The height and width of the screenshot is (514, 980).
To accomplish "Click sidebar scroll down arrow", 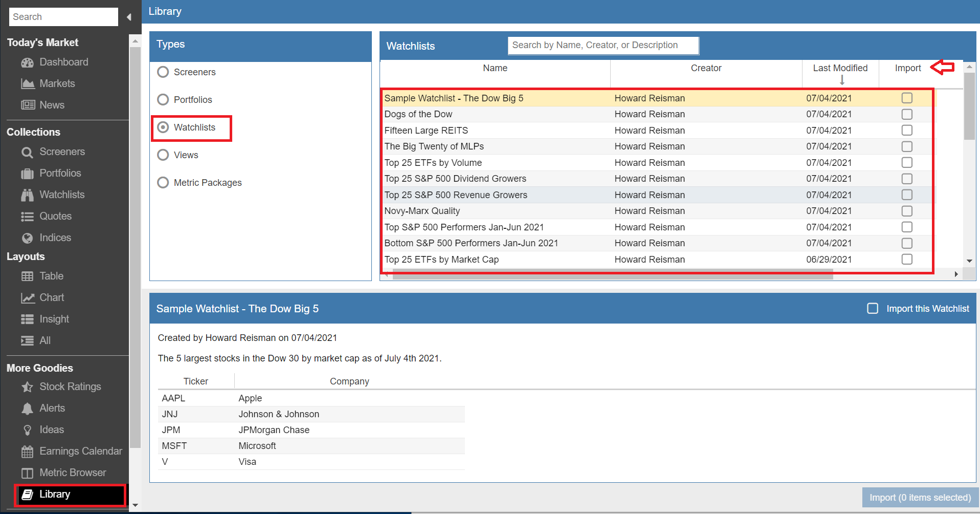I will point(135,505).
